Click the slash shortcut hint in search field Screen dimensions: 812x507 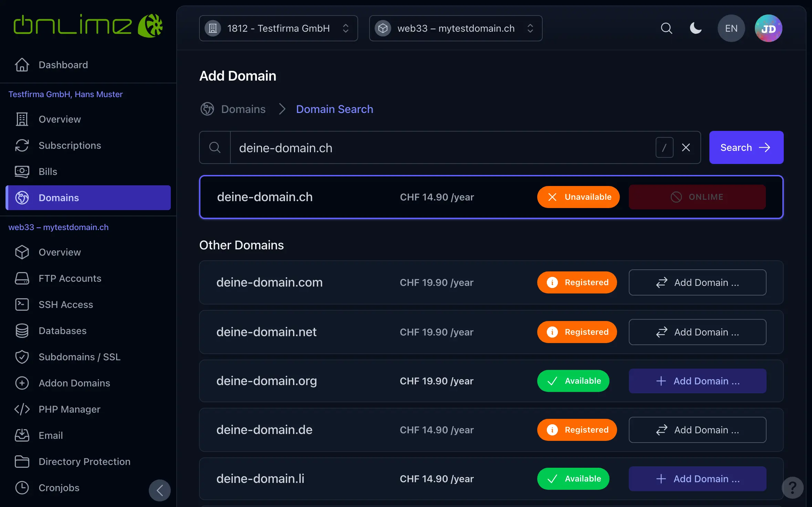click(664, 147)
